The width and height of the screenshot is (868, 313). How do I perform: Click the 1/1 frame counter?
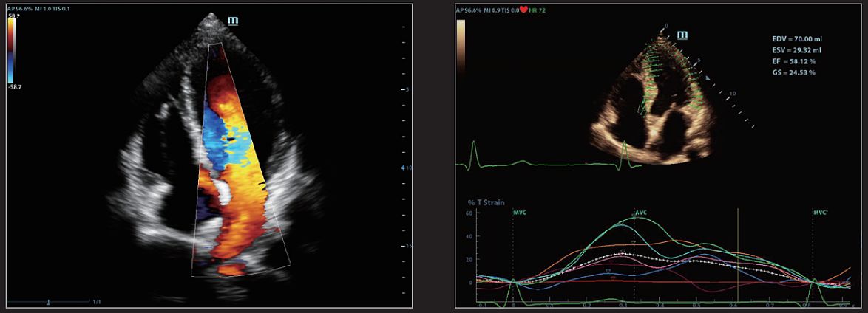point(96,302)
